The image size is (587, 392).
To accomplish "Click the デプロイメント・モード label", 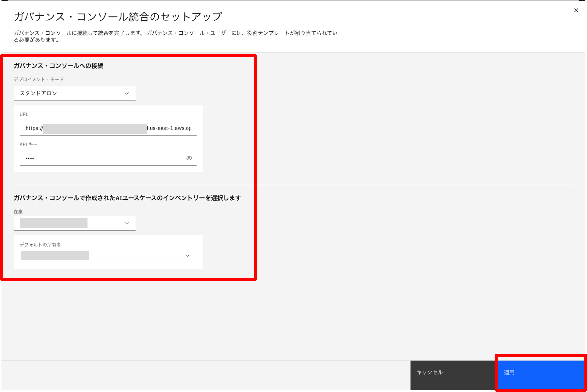I will tap(39, 80).
